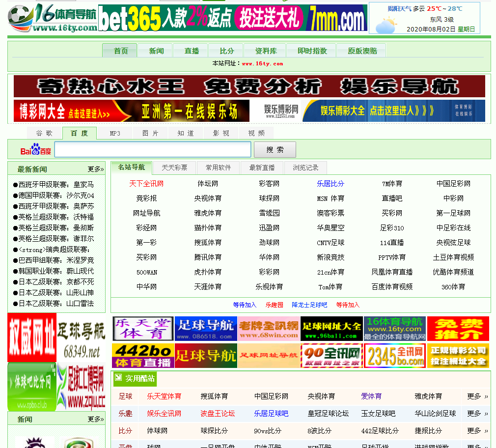Open the 奇热心水王 免费分析 banner
This screenshot has height=448, width=496.
pyautogui.click(x=249, y=86)
